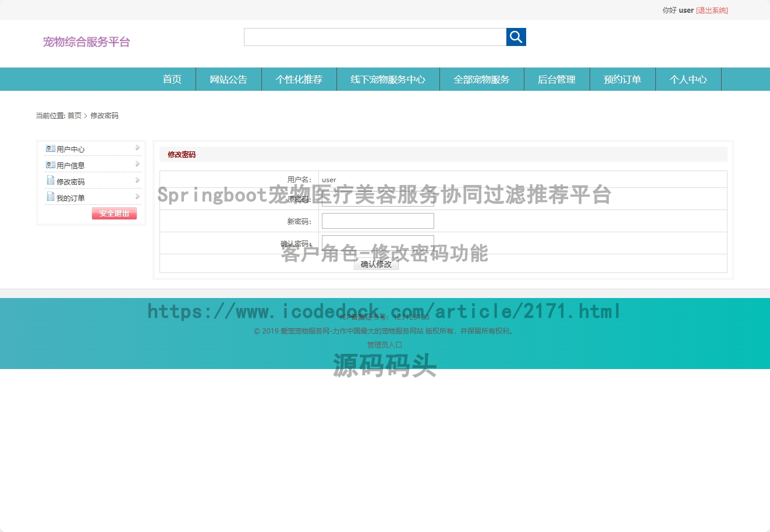Viewport: 770px width, 532px height.
Task: Click the username value 'user' in form
Action: (x=329, y=180)
